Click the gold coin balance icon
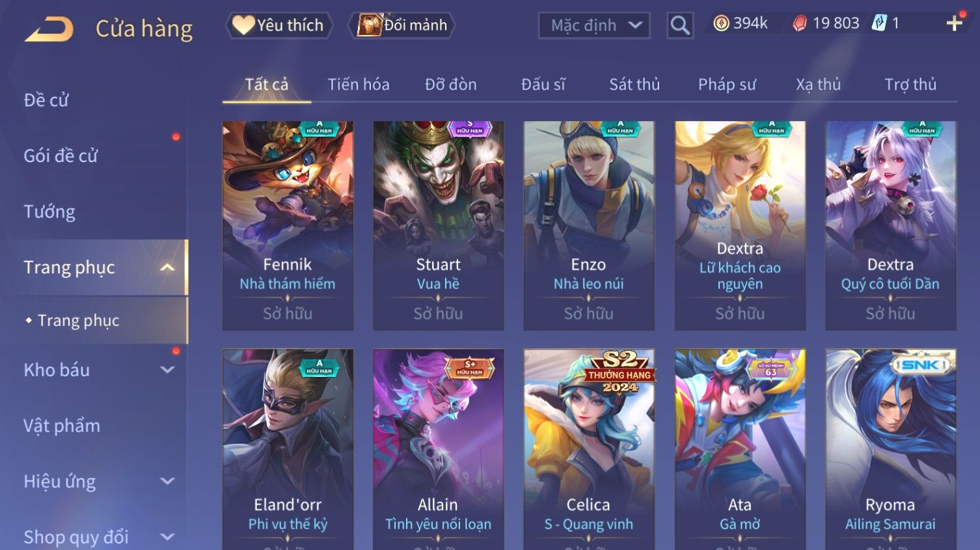The image size is (980, 550). (x=720, y=23)
